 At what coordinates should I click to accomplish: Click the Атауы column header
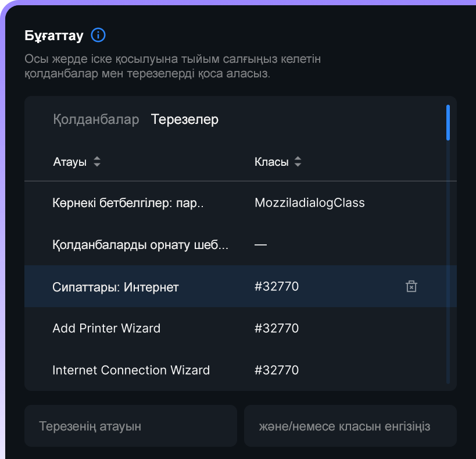(x=70, y=162)
